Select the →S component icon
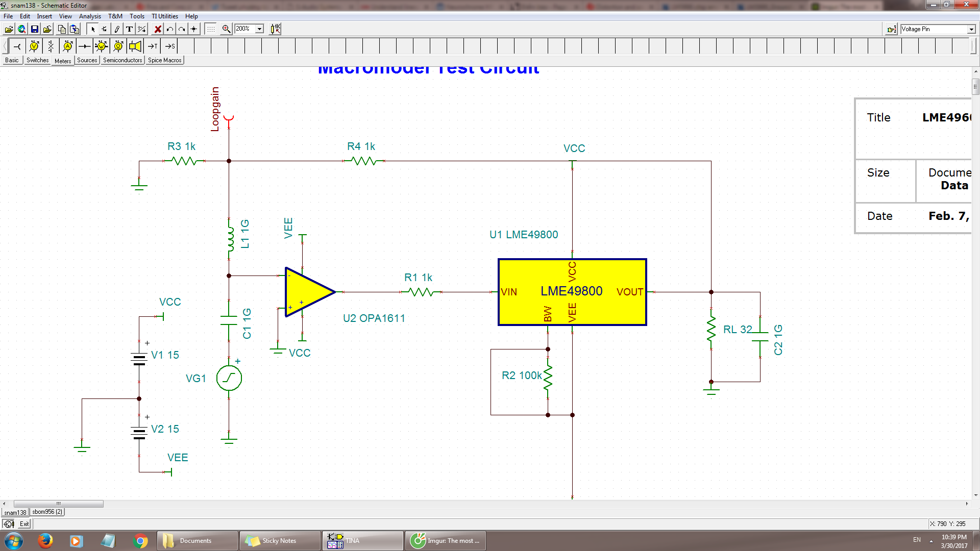 click(x=169, y=46)
